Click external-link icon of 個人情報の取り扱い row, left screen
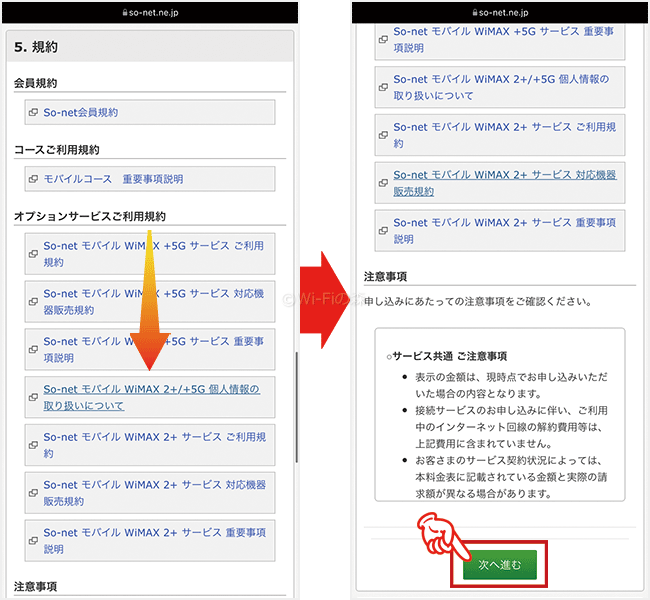Image resolution: width=650 pixels, height=600 pixels. pyautogui.click(x=33, y=397)
